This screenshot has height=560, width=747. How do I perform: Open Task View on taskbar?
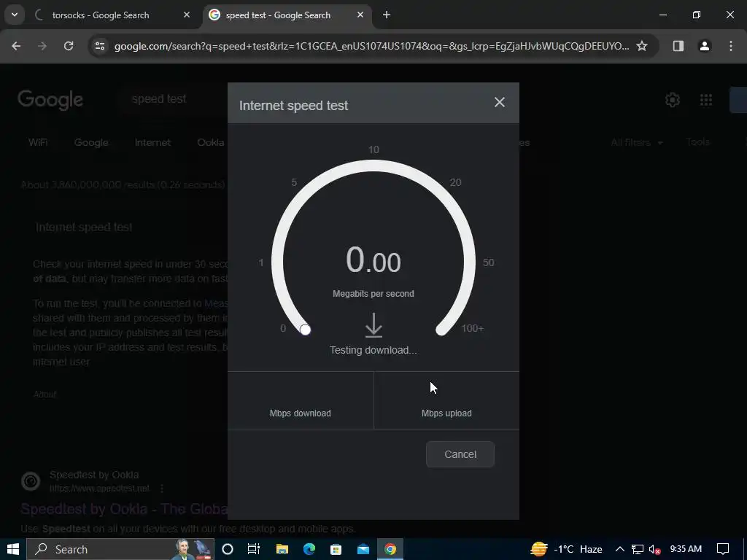(254, 549)
